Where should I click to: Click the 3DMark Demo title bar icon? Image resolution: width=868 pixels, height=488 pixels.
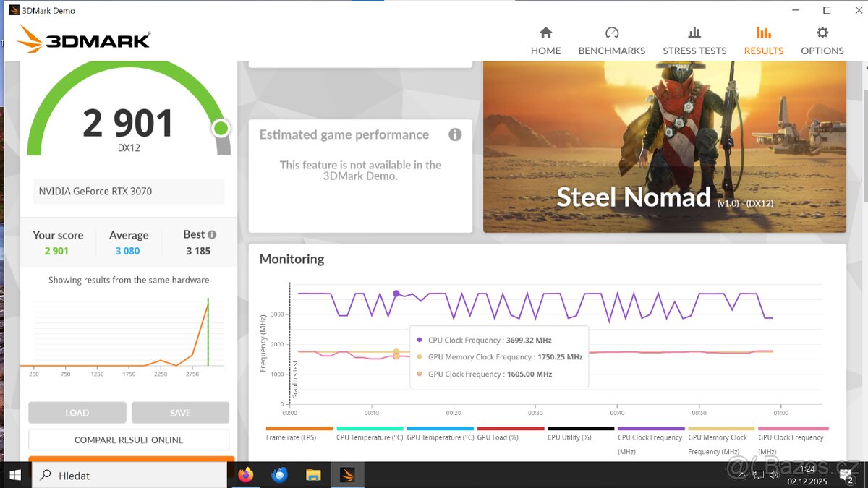[14, 10]
